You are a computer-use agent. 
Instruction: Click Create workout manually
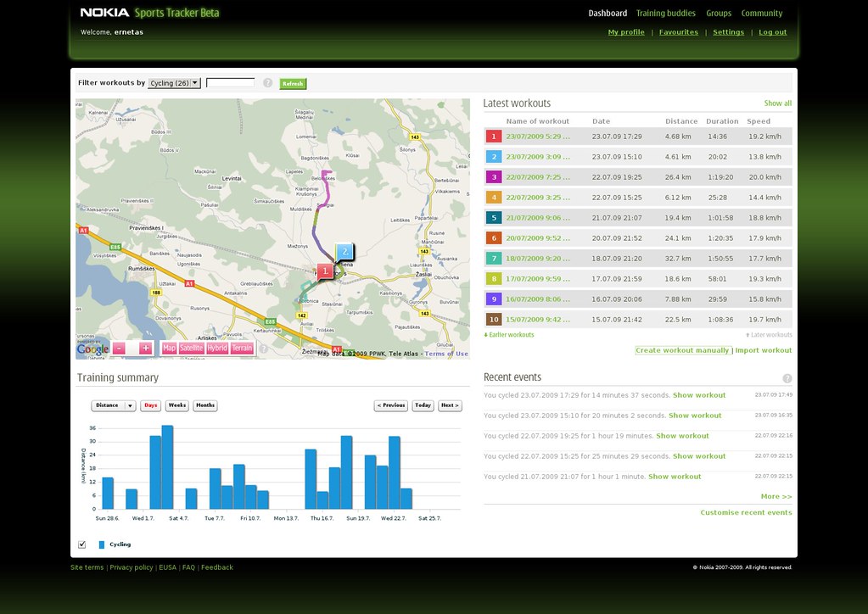coord(682,350)
